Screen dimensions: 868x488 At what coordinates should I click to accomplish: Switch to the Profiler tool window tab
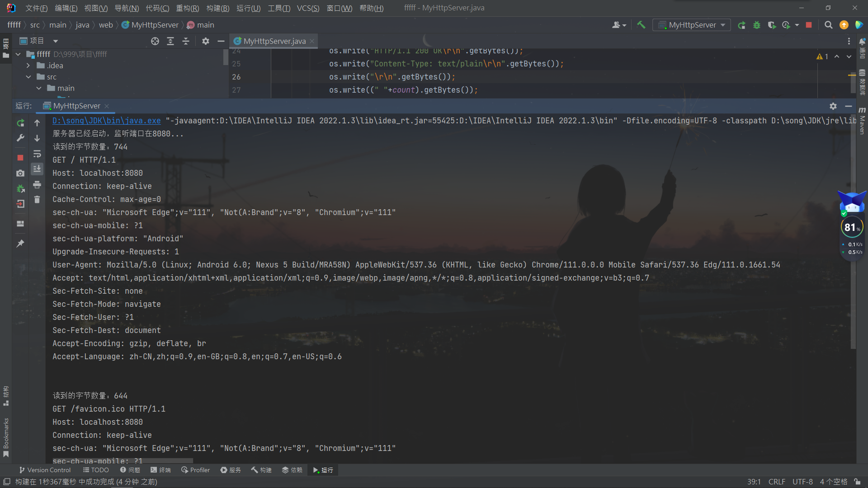tap(195, 470)
